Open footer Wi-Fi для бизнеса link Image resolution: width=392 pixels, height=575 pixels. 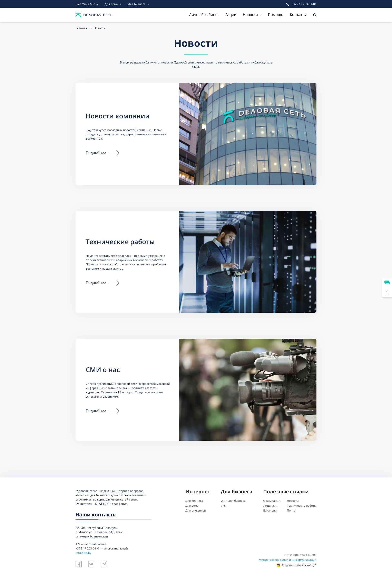pyautogui.click(x=233, y=501)
